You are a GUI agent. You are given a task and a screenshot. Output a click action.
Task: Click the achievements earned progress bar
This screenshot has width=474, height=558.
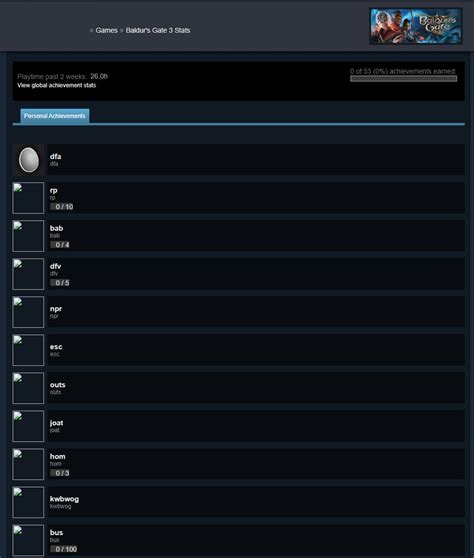coord(404,79)
